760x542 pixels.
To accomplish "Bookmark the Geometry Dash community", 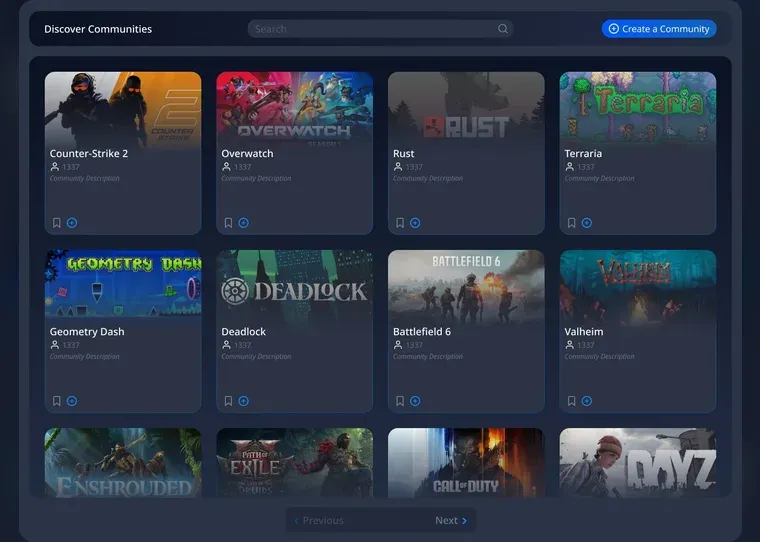I will (57, 401).
